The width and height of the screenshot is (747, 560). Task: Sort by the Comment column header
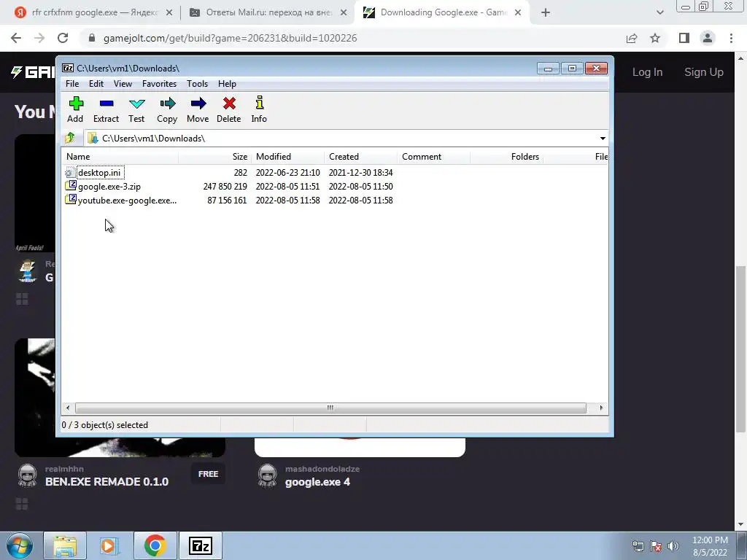tap(433, 157)
